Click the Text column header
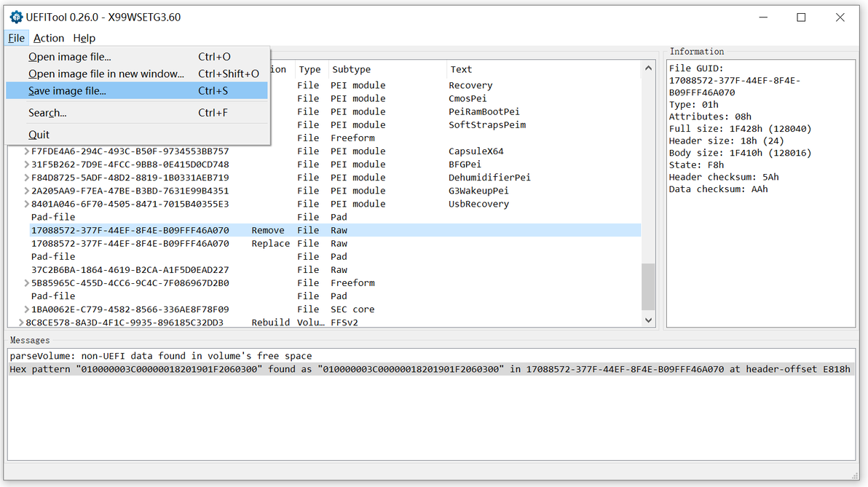The width and height of the screenshot is (868, 487). tap(544, 69)
